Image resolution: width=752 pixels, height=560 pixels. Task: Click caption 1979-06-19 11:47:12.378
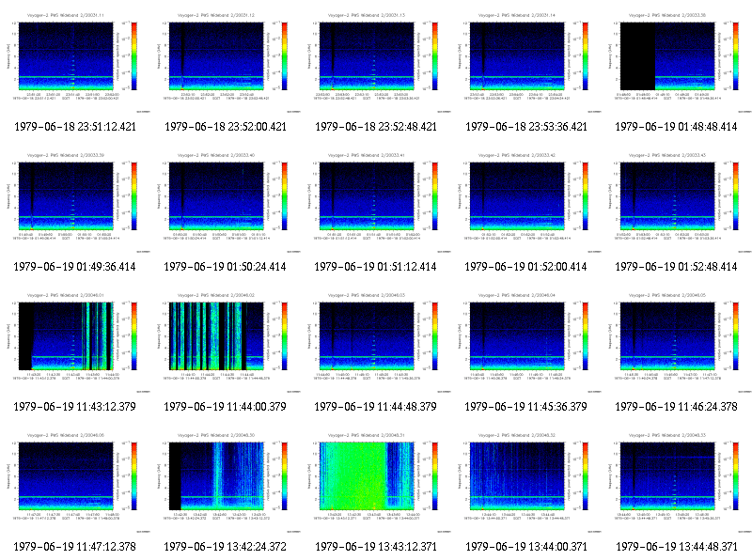coord(75,547)
